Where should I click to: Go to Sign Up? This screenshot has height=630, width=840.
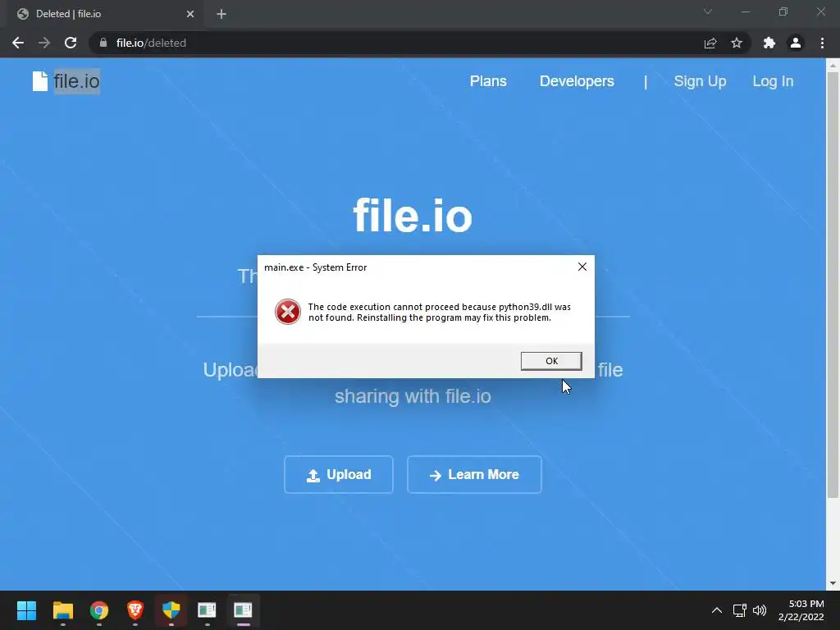click(x=700, y=81)
